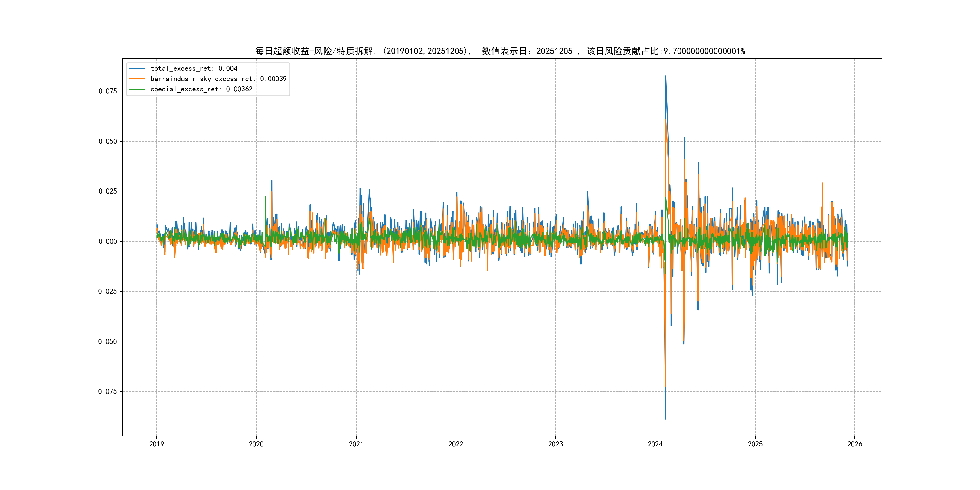This screenshot has width=980, height=490.
Task: Click the 2023 x-axis tick label
Action: 555,444
